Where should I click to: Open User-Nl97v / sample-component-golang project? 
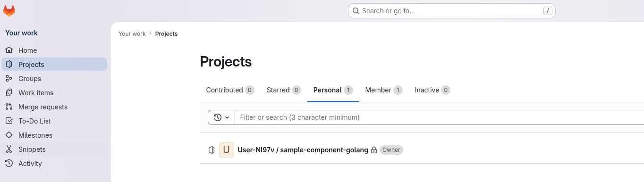(x=303, y=150)
